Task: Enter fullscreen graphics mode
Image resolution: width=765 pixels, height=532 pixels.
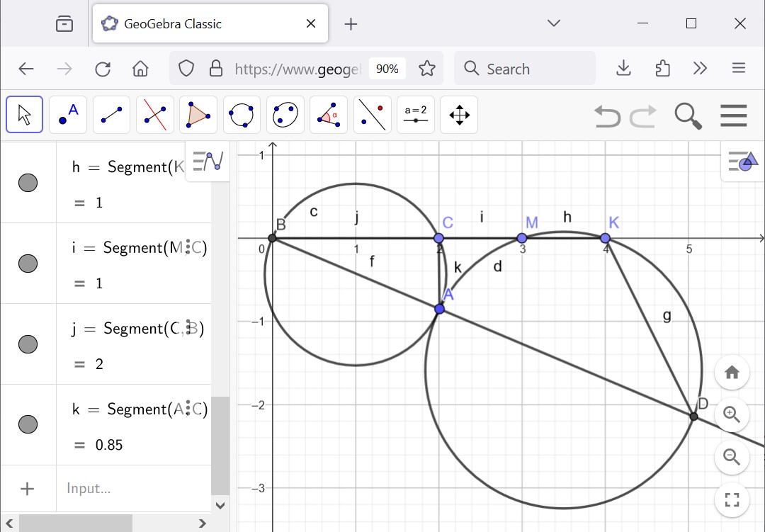Action: [x=732, y=499]
